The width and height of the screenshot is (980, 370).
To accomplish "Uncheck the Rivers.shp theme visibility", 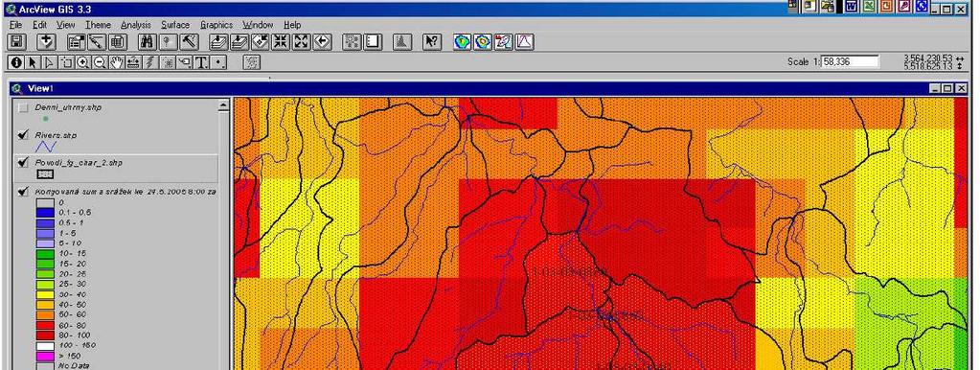I will click(x=24, y=135).
